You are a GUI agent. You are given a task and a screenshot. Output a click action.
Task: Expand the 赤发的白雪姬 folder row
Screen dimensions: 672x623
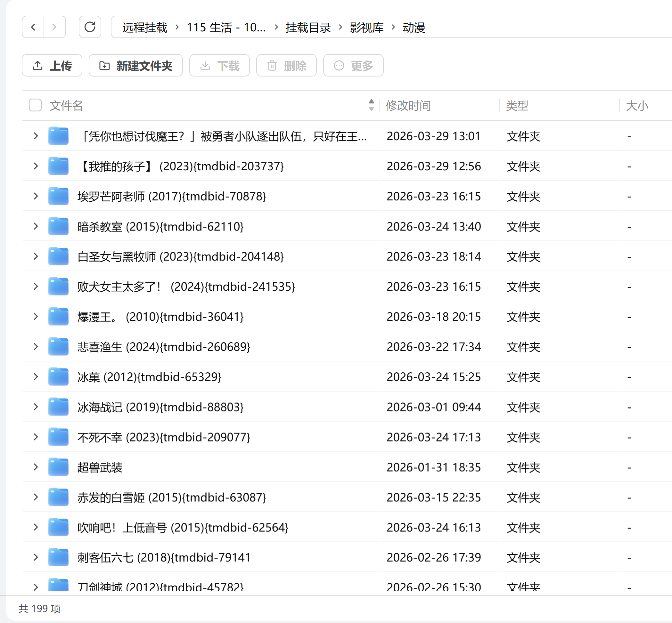[x=36, y=497]
